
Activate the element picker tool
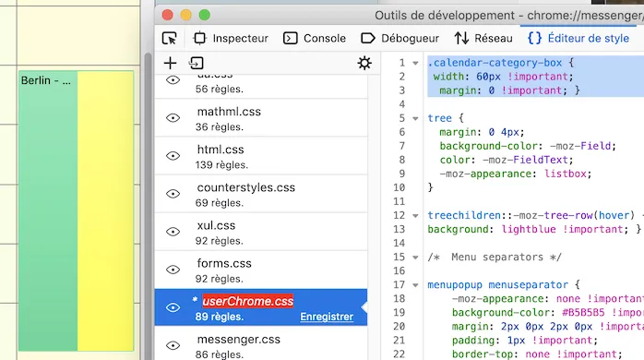pyautogui.click(x=169, y=38)
